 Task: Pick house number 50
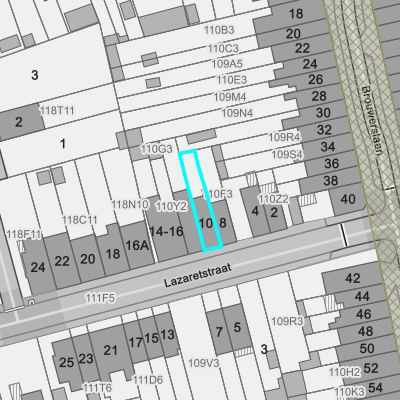pos(367,349)
